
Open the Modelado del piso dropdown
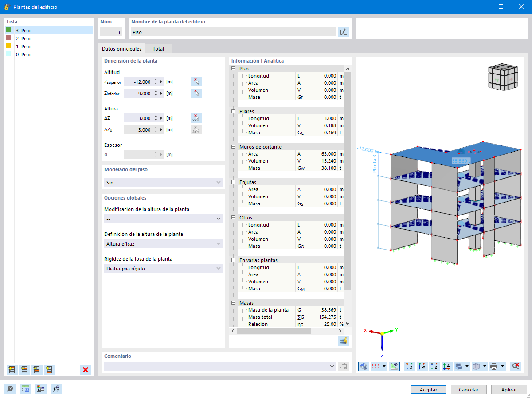[163, 183]
